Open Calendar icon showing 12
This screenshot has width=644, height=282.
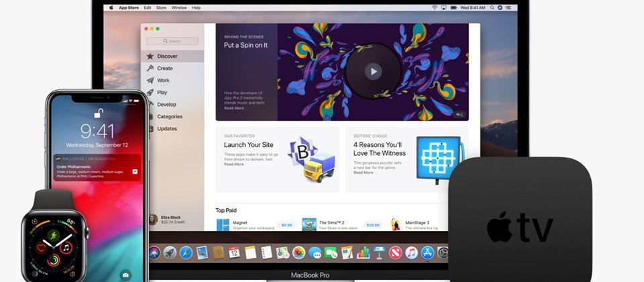pos(234,252)
